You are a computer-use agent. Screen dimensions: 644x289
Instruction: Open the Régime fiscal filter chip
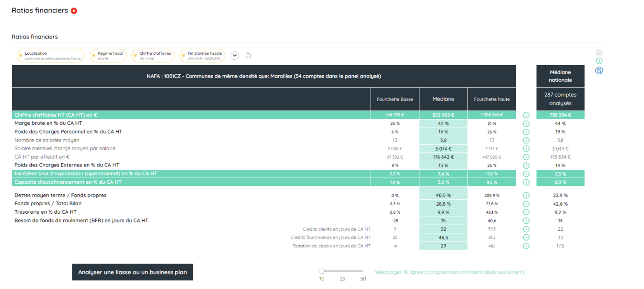click(108, 56)
